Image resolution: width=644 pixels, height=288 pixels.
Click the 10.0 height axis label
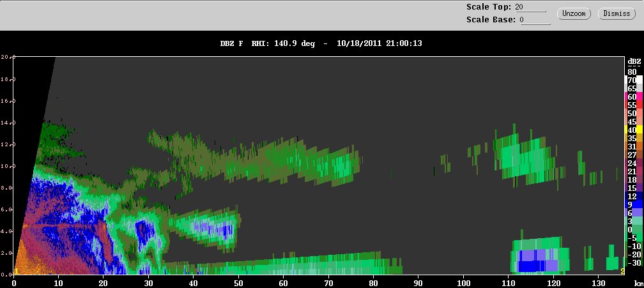7,166
